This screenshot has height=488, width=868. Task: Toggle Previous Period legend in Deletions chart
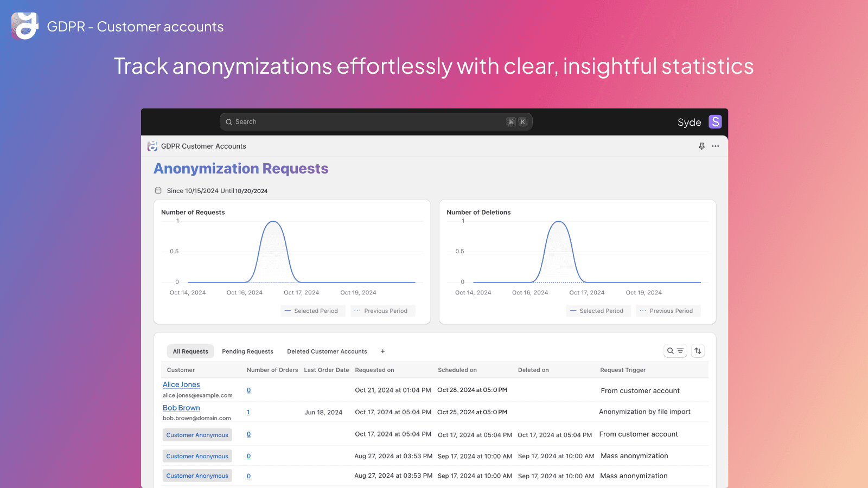pos(667,311)
